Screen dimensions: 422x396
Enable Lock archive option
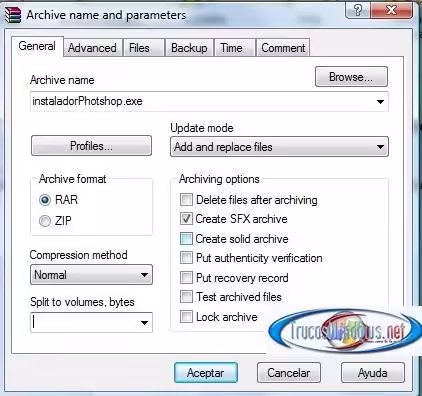[219, 317]
